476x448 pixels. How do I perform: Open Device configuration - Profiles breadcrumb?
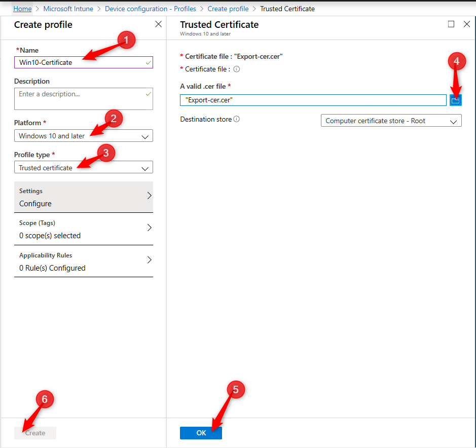click(151, 9)
